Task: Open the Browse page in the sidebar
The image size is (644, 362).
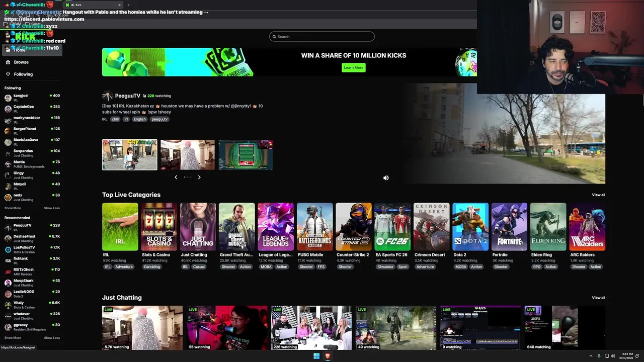Action: click(x=21, y=62)
